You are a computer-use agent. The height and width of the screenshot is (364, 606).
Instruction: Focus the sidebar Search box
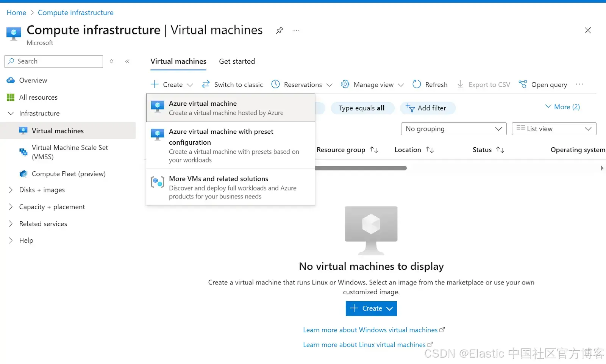pos(54,61)
